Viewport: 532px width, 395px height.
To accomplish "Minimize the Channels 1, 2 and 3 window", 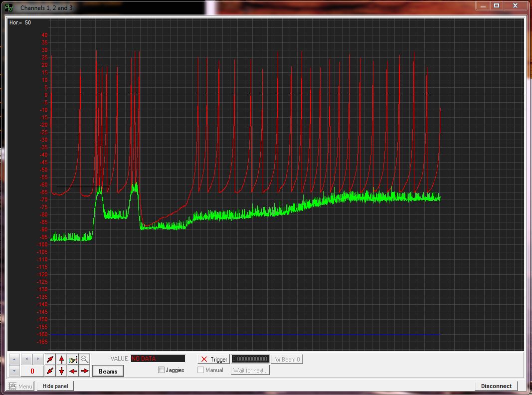I will point(483,6).
